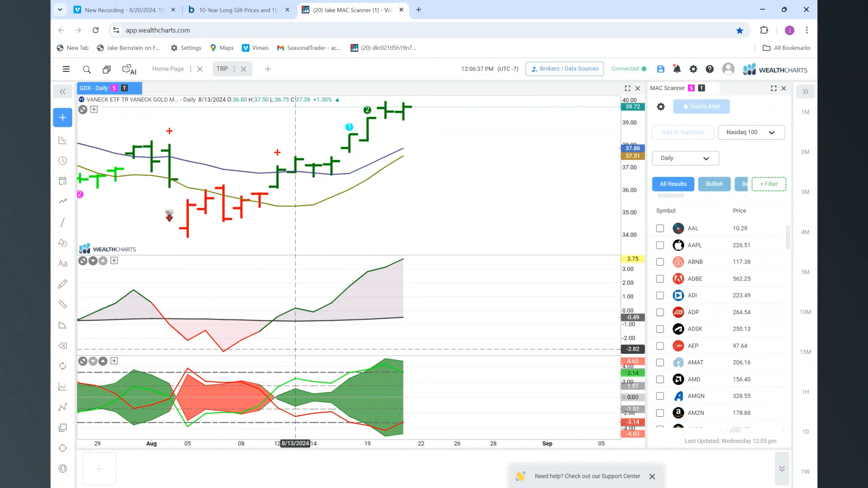The height and width of the screenshot is (488, 868).
Task: Click the + Filter button
Action: click(769, 184)
